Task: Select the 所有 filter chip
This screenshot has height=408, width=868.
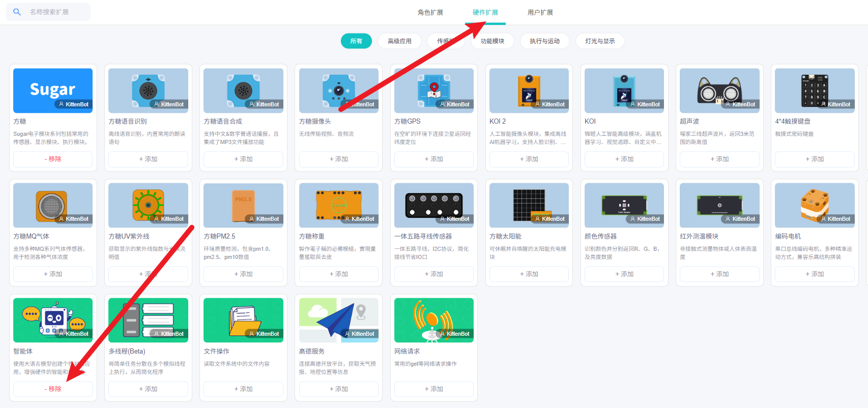Action: tap(356, 41)
